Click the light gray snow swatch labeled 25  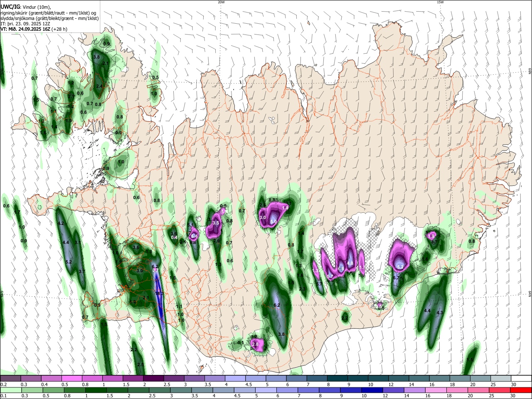point(501,379)
